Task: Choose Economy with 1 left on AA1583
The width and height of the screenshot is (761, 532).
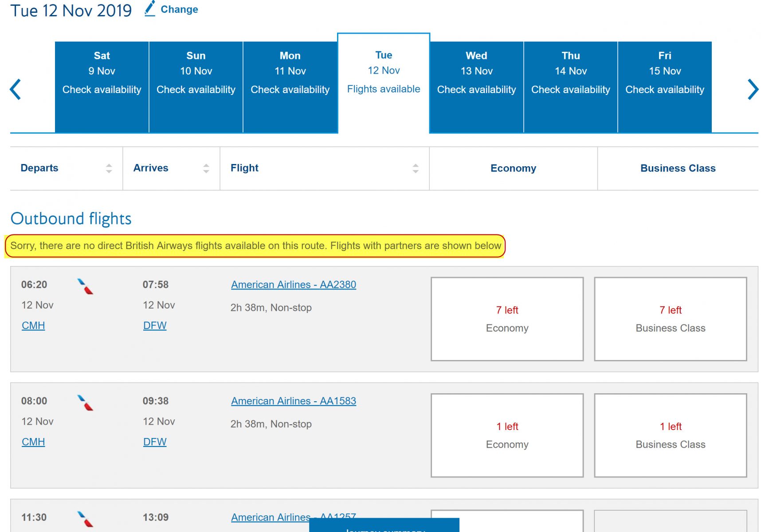Action: click(507, 435)
